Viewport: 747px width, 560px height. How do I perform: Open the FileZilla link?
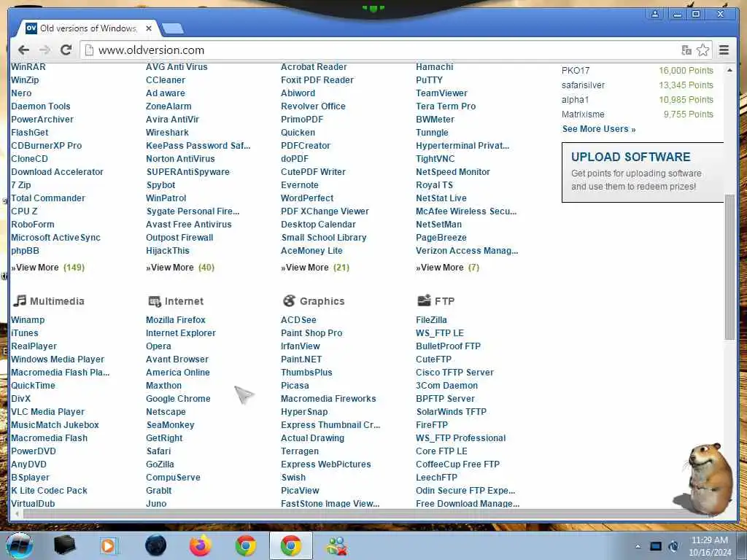tap(431, 320)
